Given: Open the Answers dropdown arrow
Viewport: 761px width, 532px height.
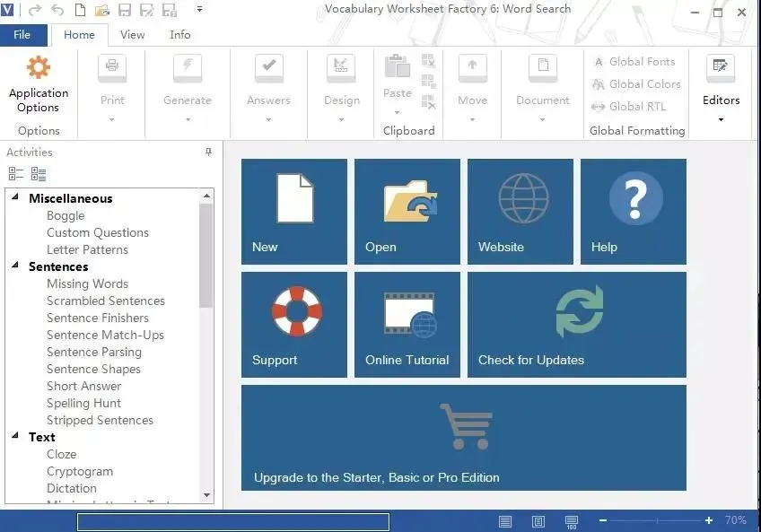Looking at the screenshot, I should pos(268,119).
